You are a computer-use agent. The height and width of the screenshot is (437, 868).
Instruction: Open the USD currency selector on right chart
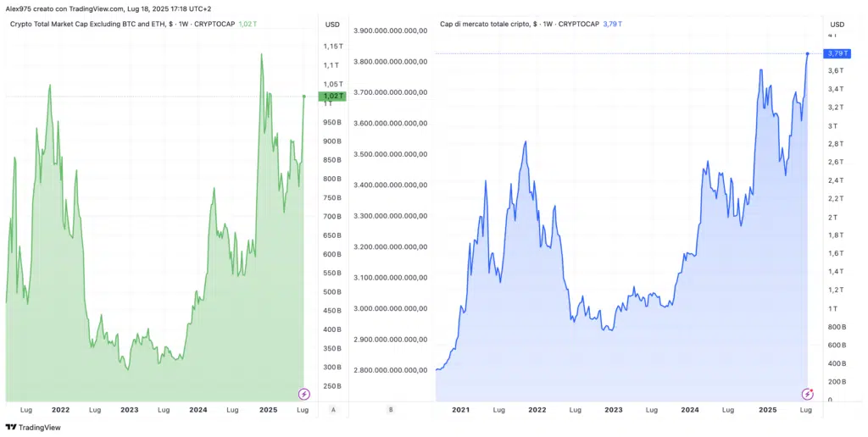click(x=837, y=25)
